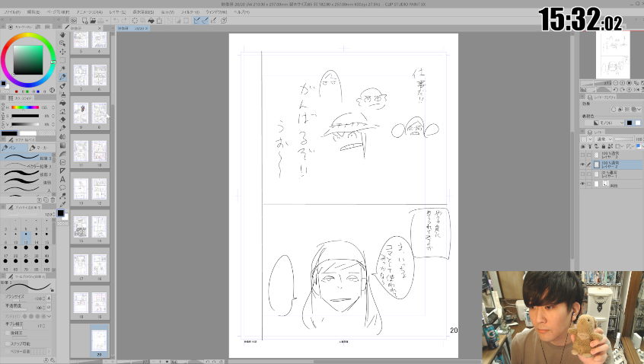Image resolution: width=644 pixels, height=364 pixels.
Task: Select the Move layer tool
Action: tap(62, 51)
